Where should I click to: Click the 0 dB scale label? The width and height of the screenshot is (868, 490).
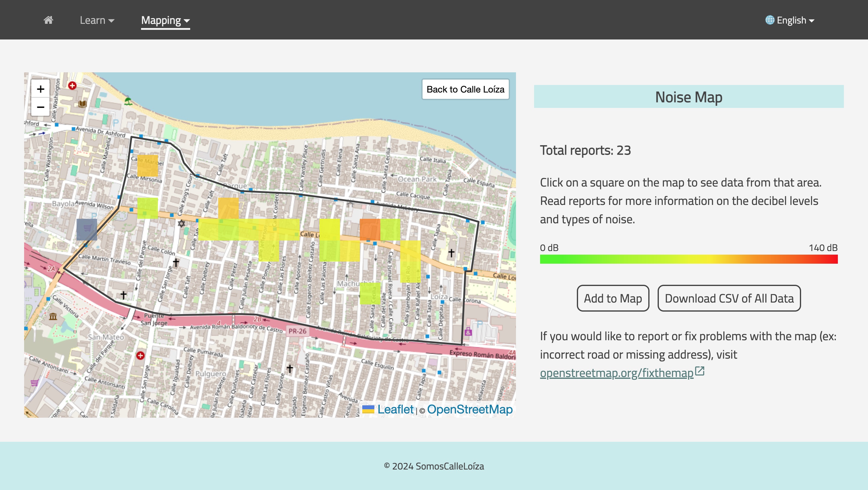pyautogui.click(x=549, y=248)
